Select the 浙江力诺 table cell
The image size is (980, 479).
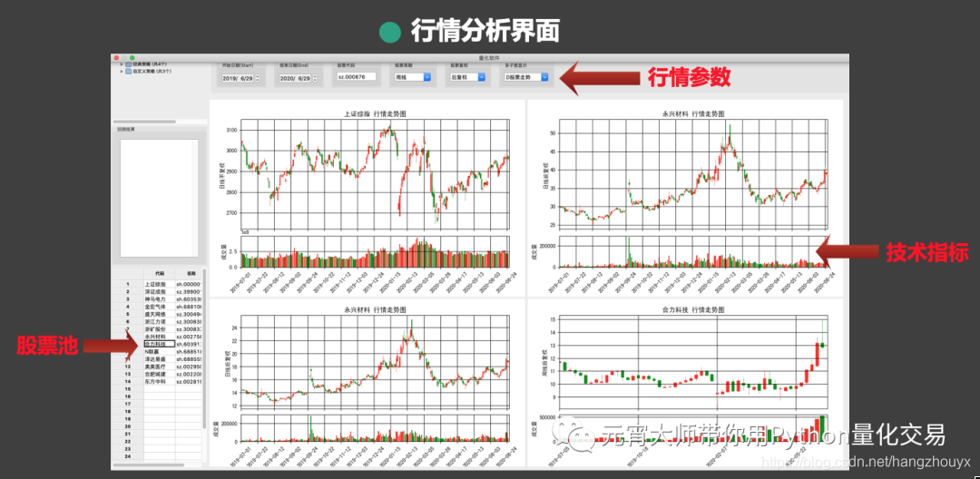click(160, 321)
